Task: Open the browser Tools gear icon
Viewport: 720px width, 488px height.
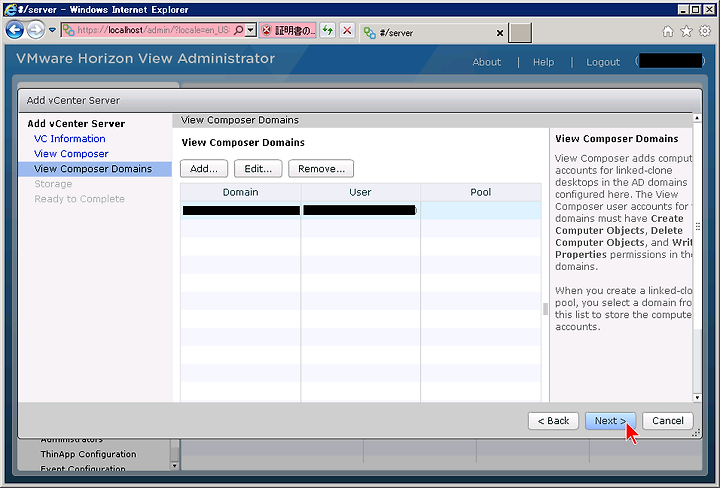Action: tap(705, 31)
